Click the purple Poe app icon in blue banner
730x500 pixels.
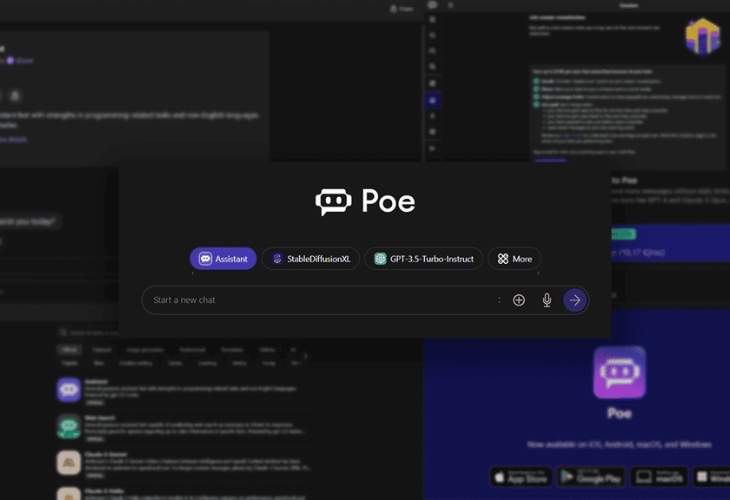[620, 372]
